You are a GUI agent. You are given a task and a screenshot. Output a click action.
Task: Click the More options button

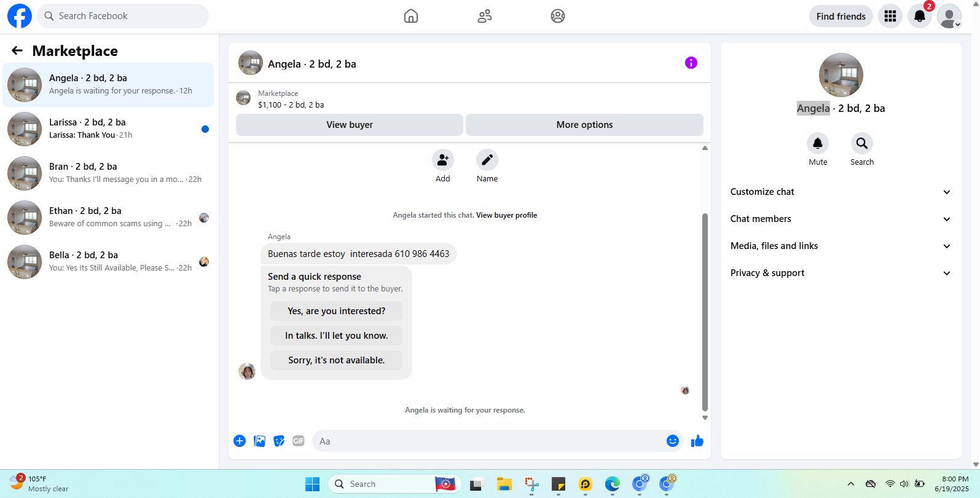tap(584, 125)
